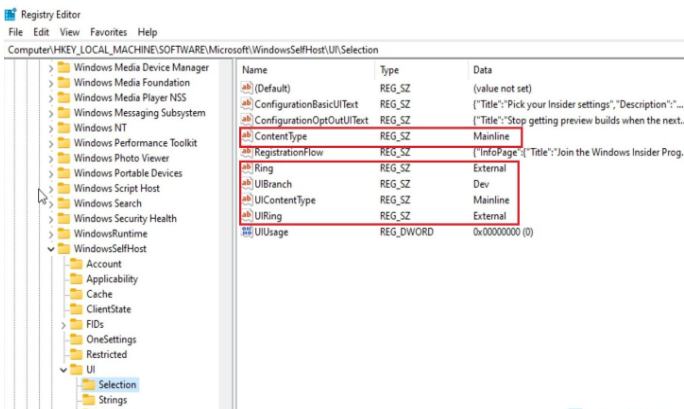This screenshot has width=684, height=409.
Task: Expand Windows Photo Viewer key
Action: 51,159
